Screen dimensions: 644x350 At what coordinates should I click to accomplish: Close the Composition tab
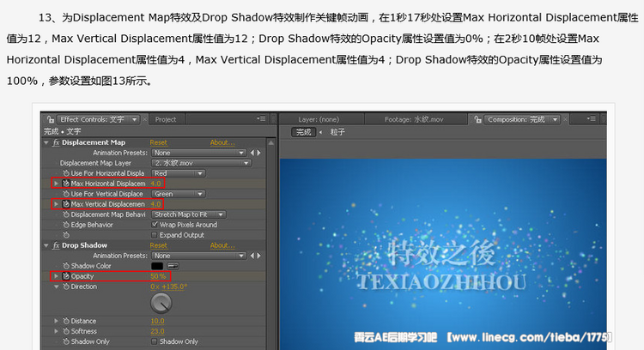(x=565, y=119)
